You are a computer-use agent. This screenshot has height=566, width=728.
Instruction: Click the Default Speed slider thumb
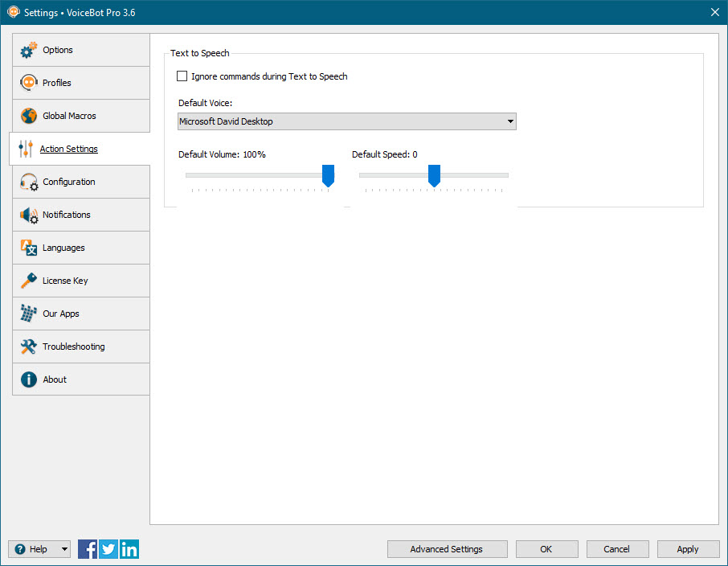pyautogui.click(x=434, y=175)
